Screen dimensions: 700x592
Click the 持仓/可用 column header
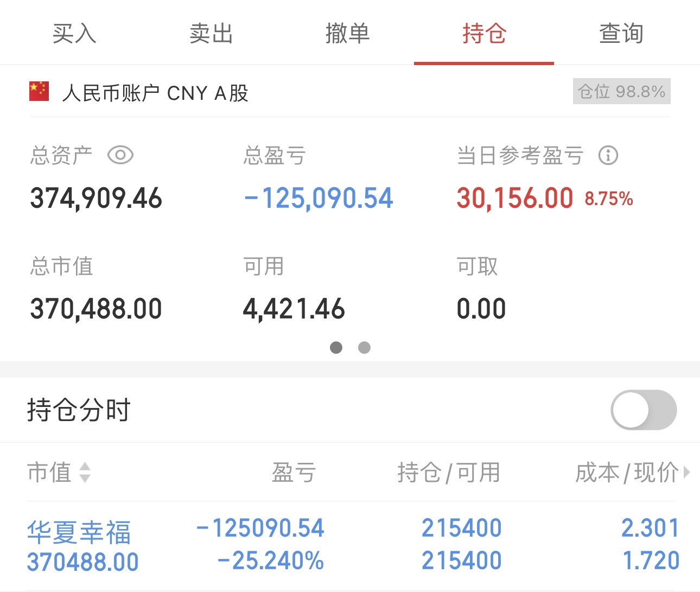click(448, 472)
